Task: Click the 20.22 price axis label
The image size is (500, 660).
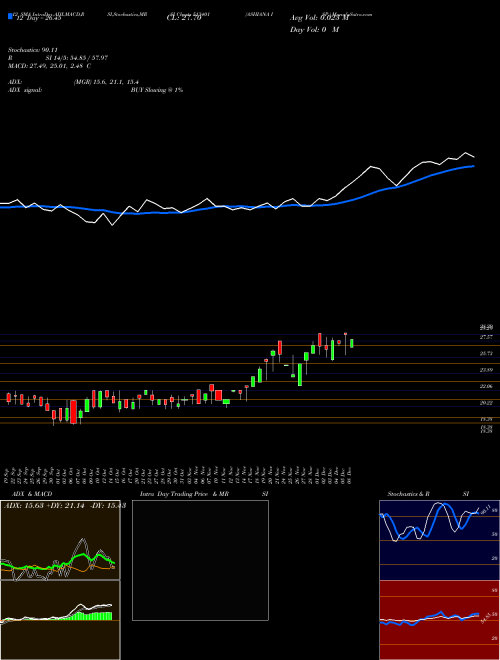Action: (x=486, y=403)
